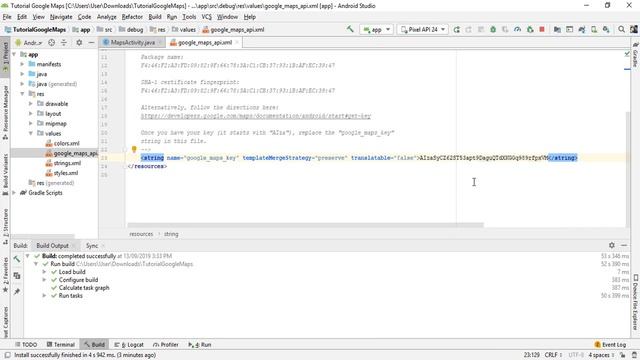Click the yellow lightbulb intention icon
This screenshot has height=360, width=640.
click(x=134, y=149)
